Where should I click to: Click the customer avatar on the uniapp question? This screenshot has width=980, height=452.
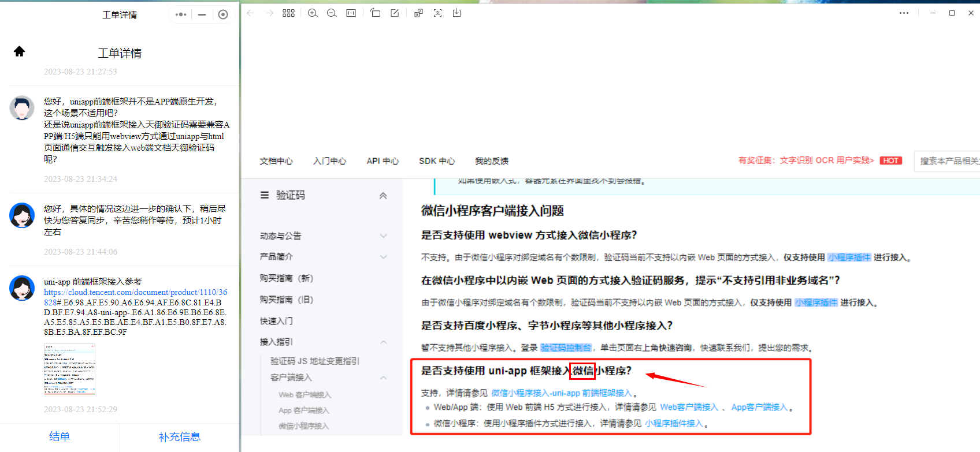pyautogui.click(x=22, y=108)
